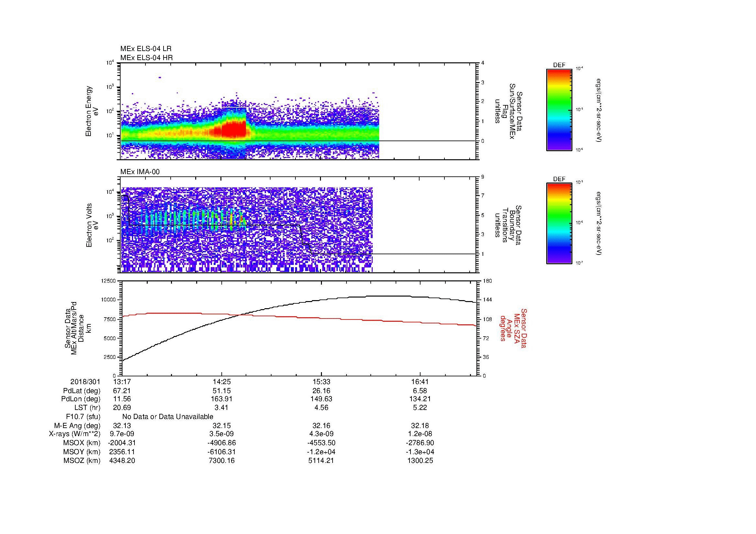Click the 'MEx ELS-04 HR' panel title

pos(146,58)
